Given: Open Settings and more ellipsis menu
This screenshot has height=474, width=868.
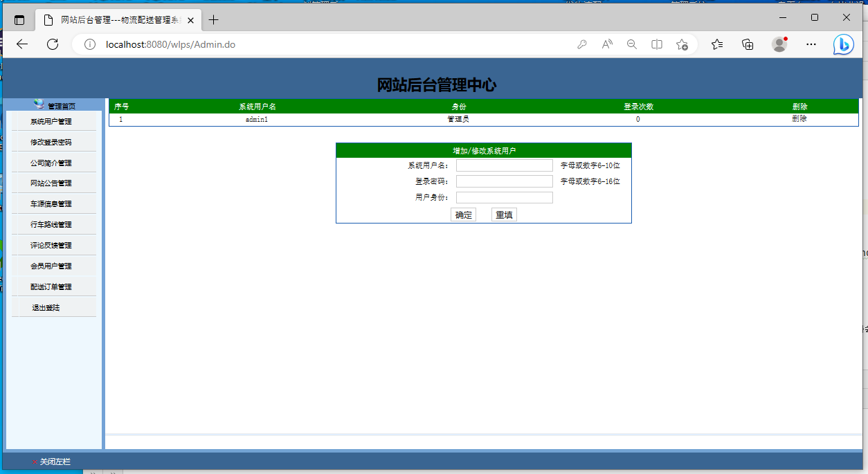Looking at the screenshot, I should 811,44.
